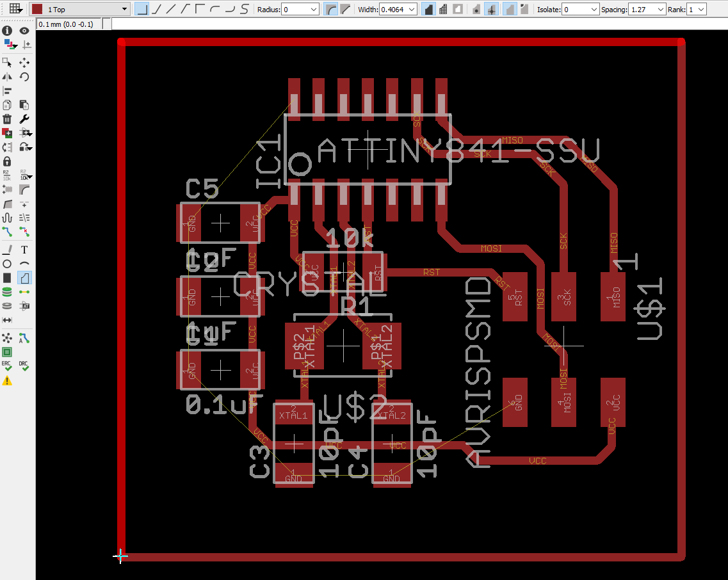
Task: Open the layer display settings tool
Action: 10,45
